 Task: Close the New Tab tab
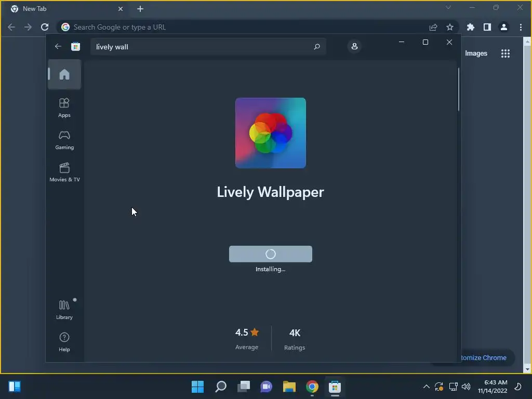coord(121,9)
